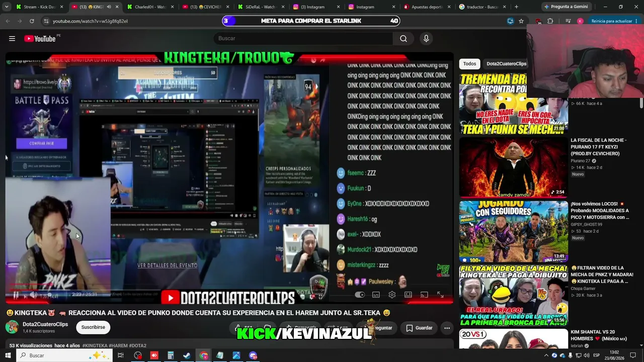Go to the YouTube home logo

click(x=40, y=39)
